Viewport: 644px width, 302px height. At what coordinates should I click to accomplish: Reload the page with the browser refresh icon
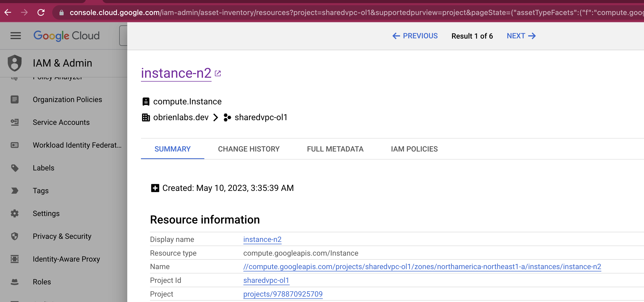point(41,12)
